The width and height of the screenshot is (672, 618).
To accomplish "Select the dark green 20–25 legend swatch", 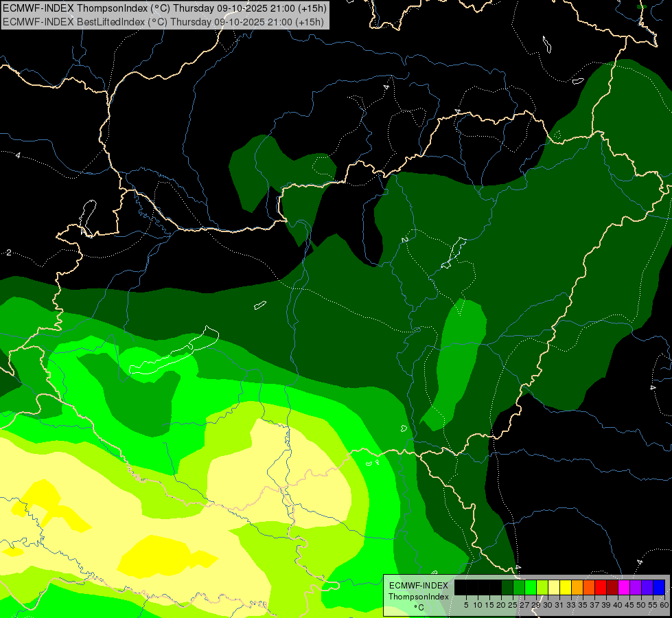I will pos(507,587).
